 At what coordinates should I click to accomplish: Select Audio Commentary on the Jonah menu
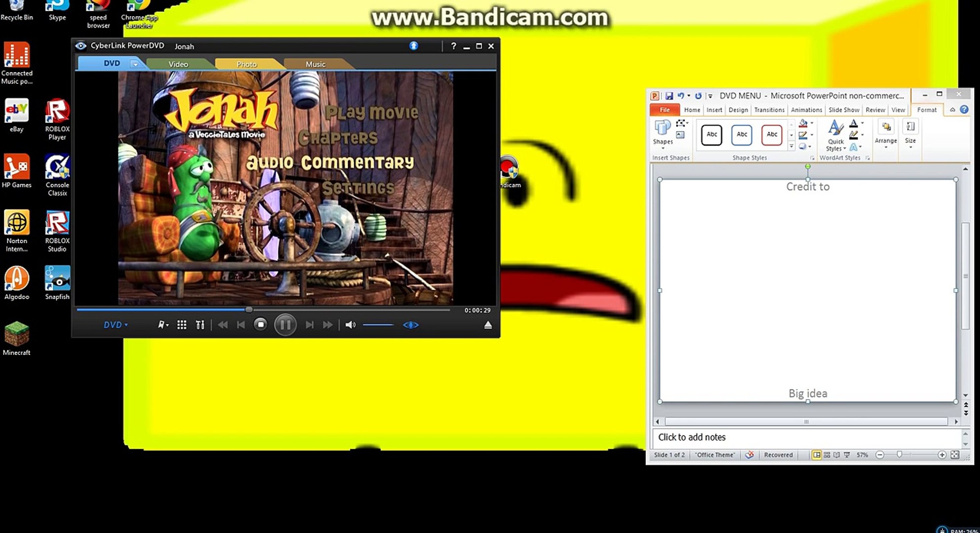[x=330, y=162]
